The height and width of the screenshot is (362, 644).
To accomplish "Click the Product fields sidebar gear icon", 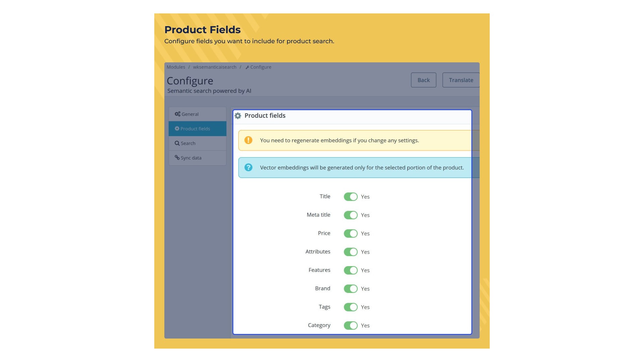I will (177, 129).
